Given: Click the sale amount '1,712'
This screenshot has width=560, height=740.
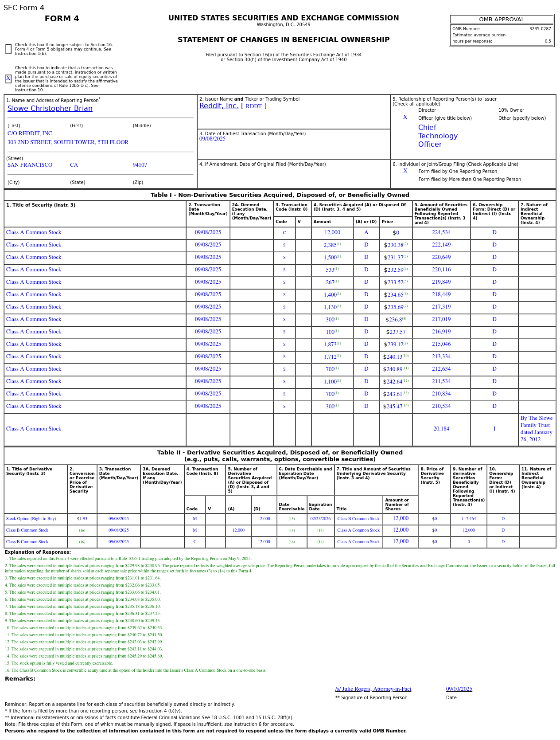Looking at the screenshot, I should point(330,357).
